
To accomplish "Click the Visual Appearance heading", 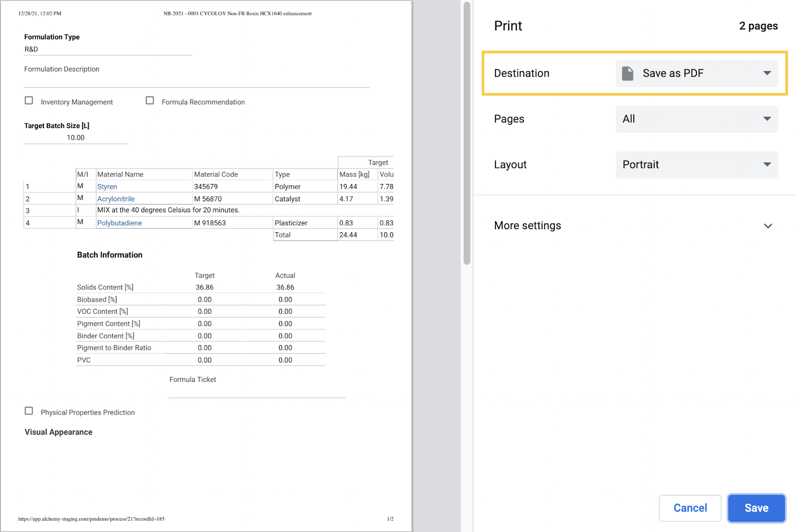I will tap(58, 432).
